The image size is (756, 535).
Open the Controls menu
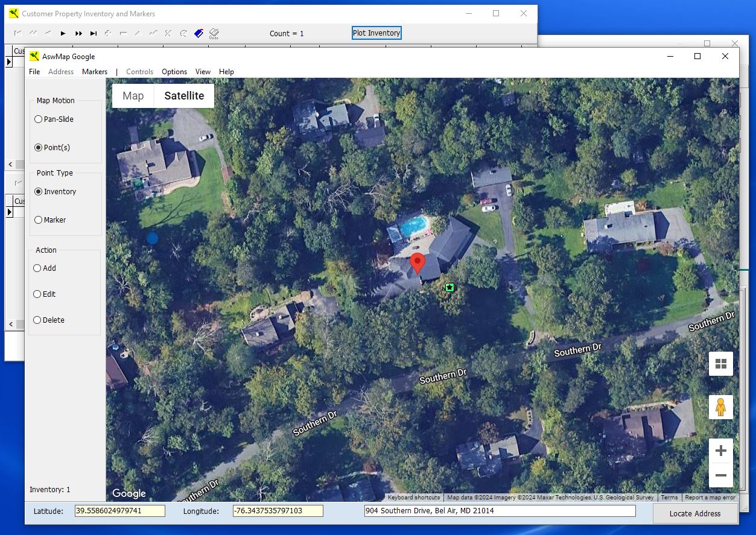140,72
